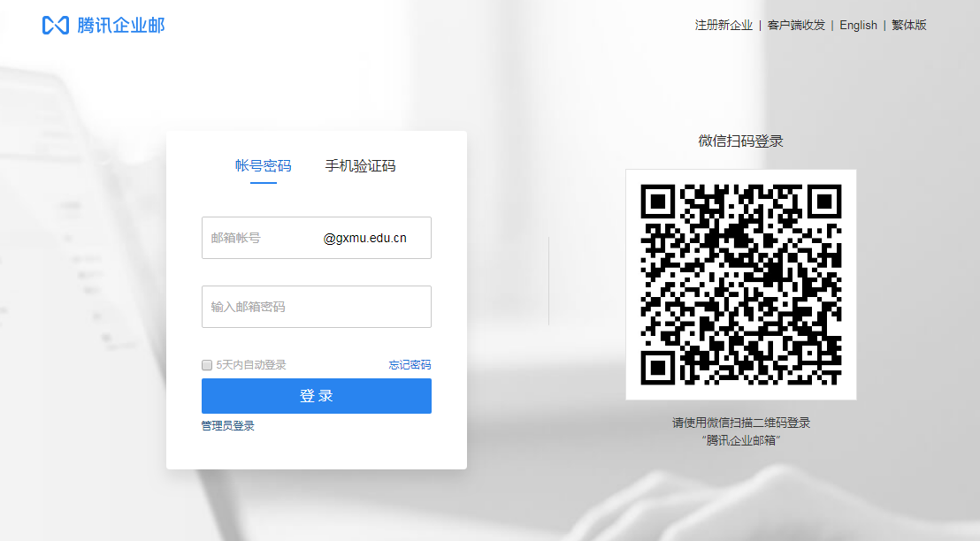This screenshot has width=980, height=541.
Task: Switch to 繁体版 traditional Chinese
Action: [908, 25]
